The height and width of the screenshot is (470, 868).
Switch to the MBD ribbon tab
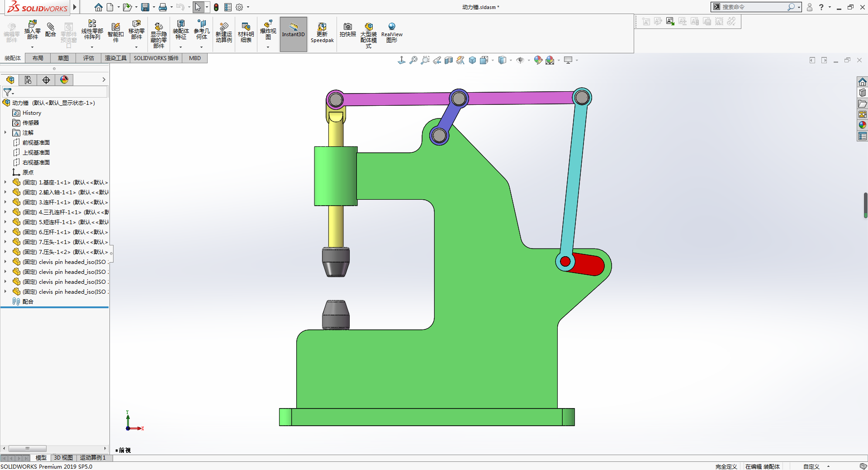pos(195,58)
